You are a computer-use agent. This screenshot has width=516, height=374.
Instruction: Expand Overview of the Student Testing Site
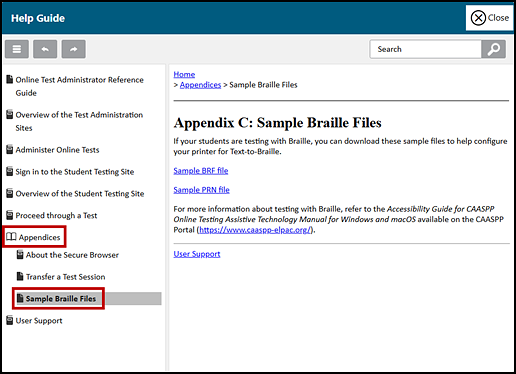(x=80, y=194)
